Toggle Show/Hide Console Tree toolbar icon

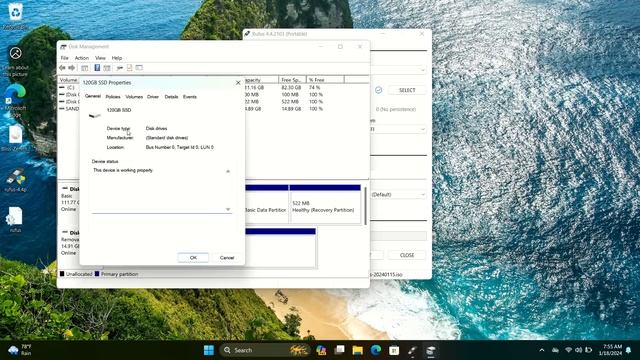pos(84,68)
